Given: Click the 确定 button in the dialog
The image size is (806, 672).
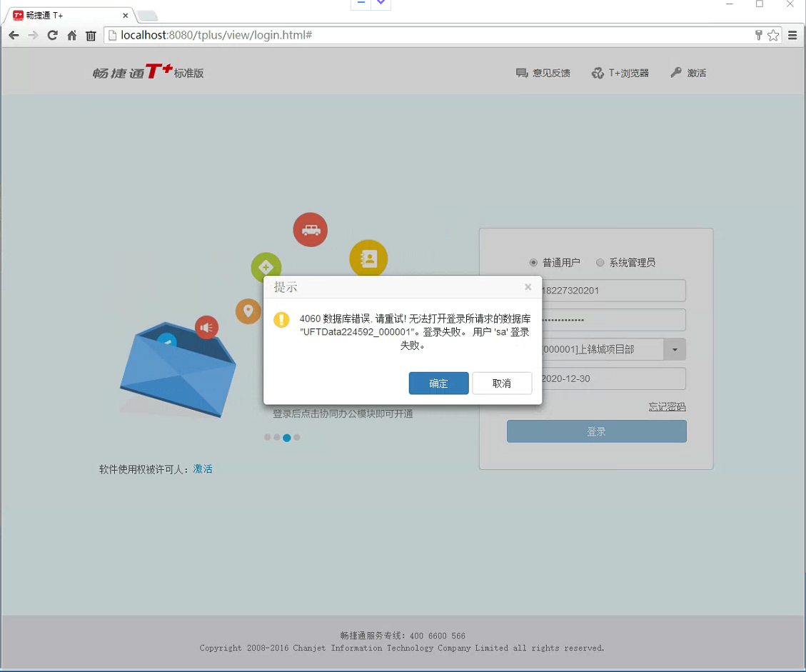Looking at the screenshot, I should coord(438,383).
